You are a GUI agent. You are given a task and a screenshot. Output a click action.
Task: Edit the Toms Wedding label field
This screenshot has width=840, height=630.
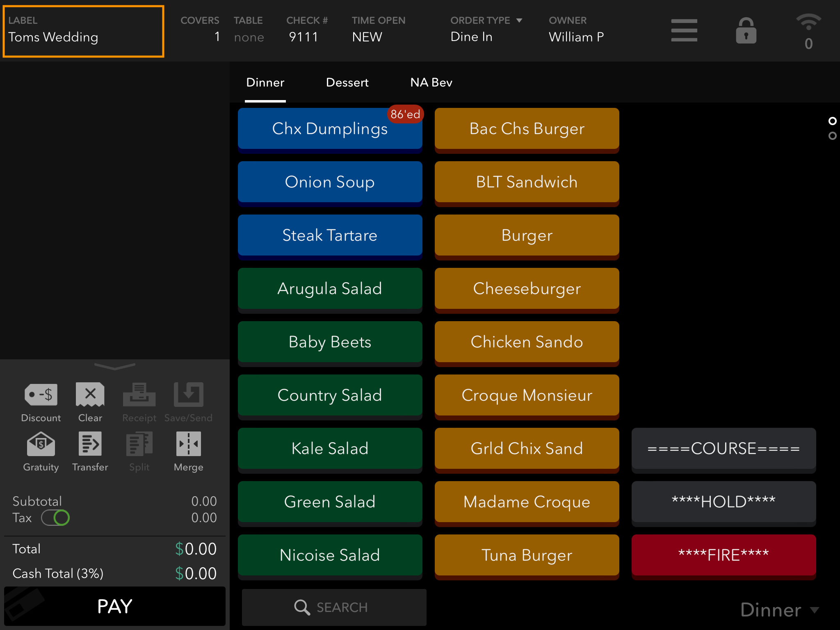coord(84,31)
